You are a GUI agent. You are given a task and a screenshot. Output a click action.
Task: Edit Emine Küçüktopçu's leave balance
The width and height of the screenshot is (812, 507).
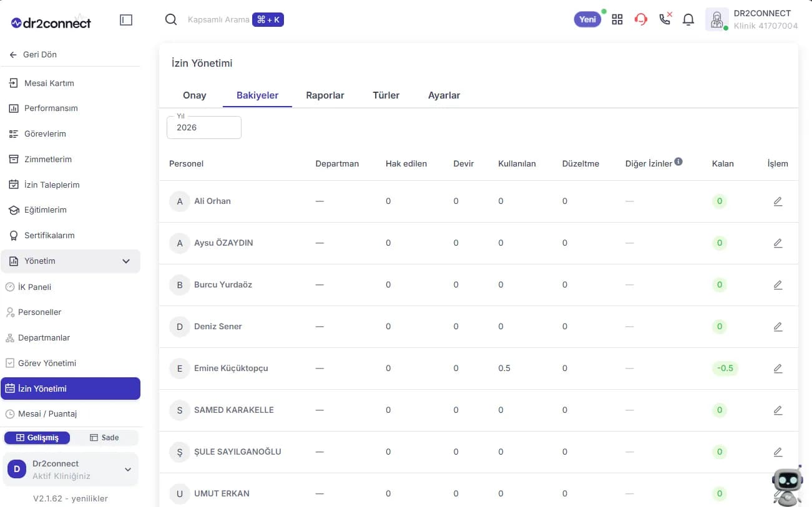click(x=778, y=369)
